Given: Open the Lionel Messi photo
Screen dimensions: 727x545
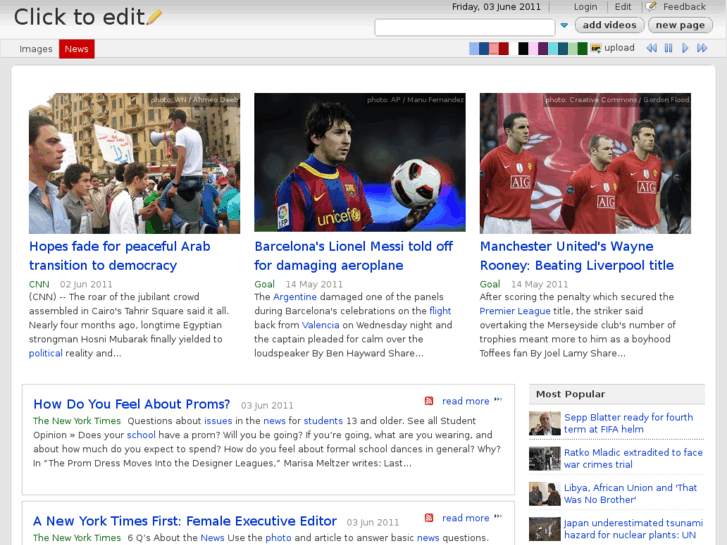Looking at the screenshot, I should coord(360,162).
